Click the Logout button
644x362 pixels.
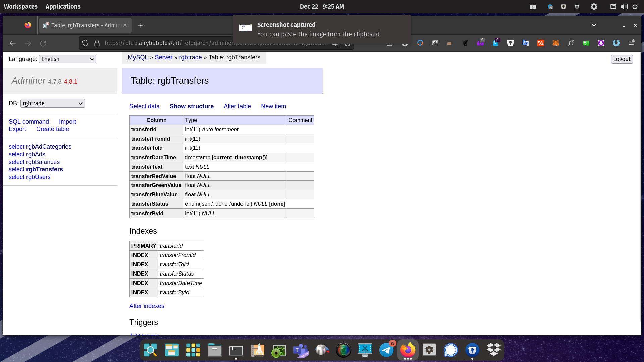point(622,59)
